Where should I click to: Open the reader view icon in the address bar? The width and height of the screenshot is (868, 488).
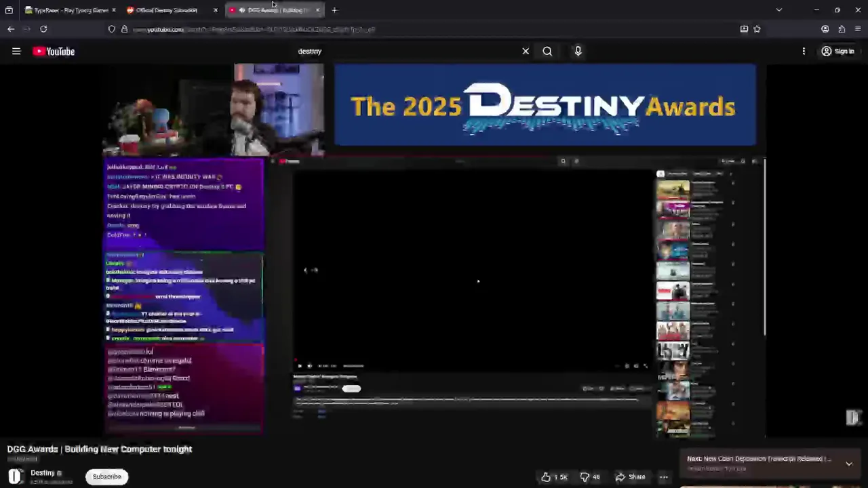pyautogui.click(x=744, y=29)
